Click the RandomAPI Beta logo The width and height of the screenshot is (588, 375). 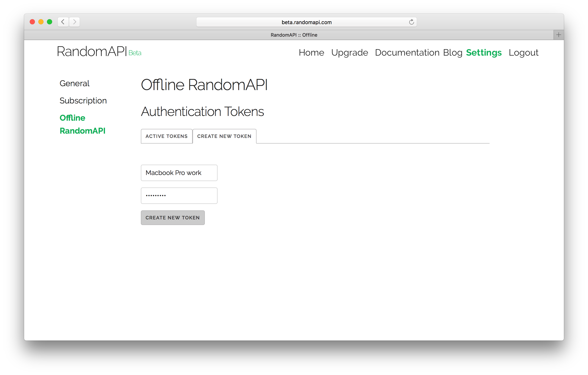[x=99, y=52]
